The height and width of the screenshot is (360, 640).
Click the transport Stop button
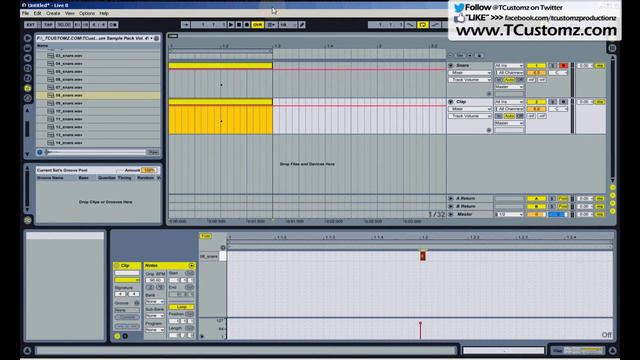click(x=239, y=25)
